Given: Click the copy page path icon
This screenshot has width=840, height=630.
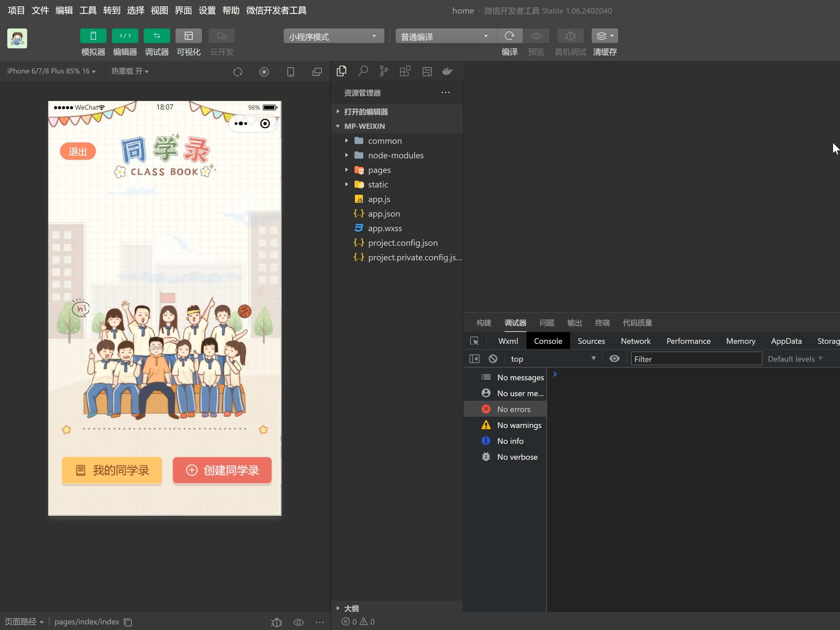Looking at the screenshot, I should 128,622.
